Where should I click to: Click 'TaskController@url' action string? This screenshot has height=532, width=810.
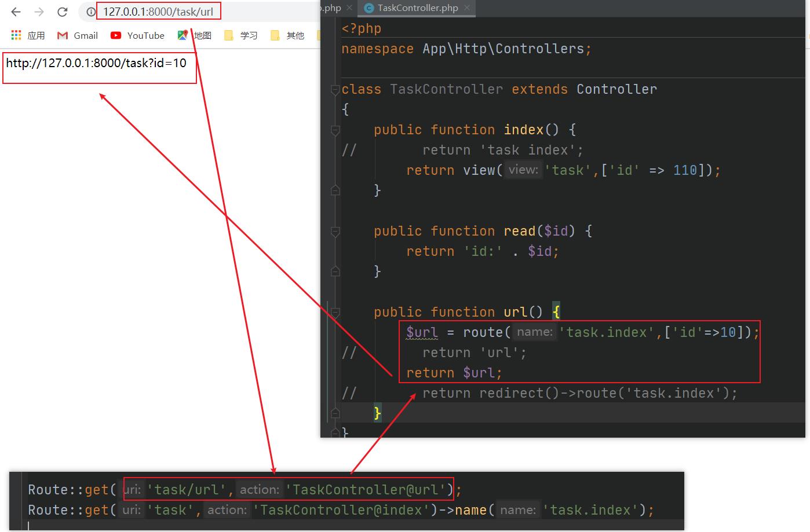pyautogui.click(x=366, y=490)
